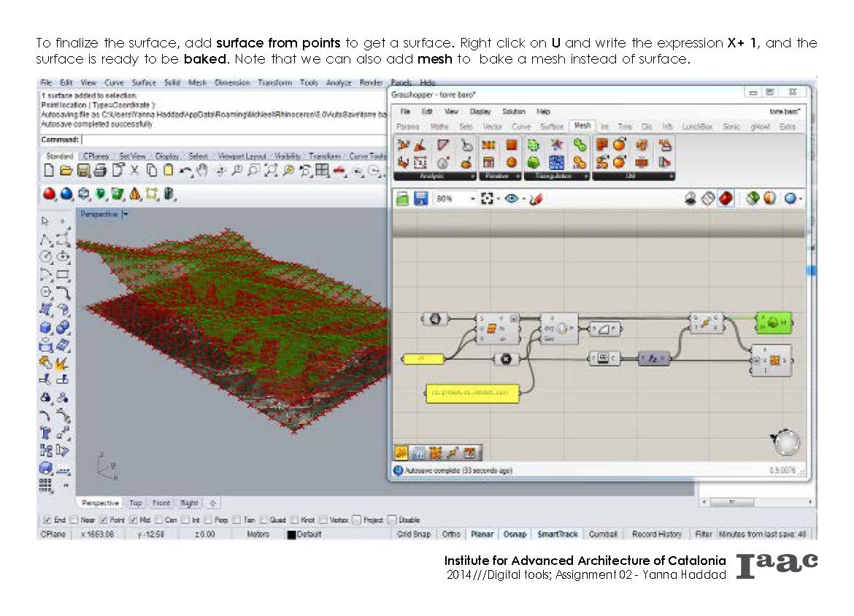Open the Surface menu in Rhino
The image size is (854, 616).
(x=144, y=82)
